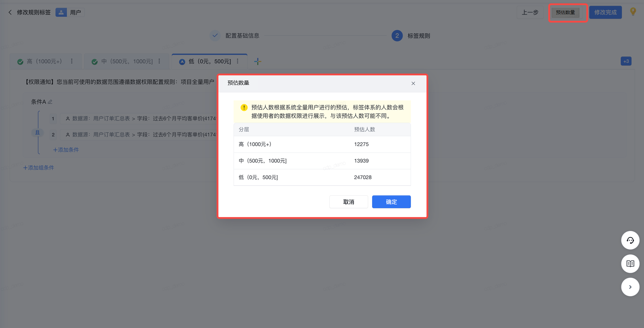Close the 预估数量 dialog with X
The image size is (644, 328).
(x=413, y=83)
